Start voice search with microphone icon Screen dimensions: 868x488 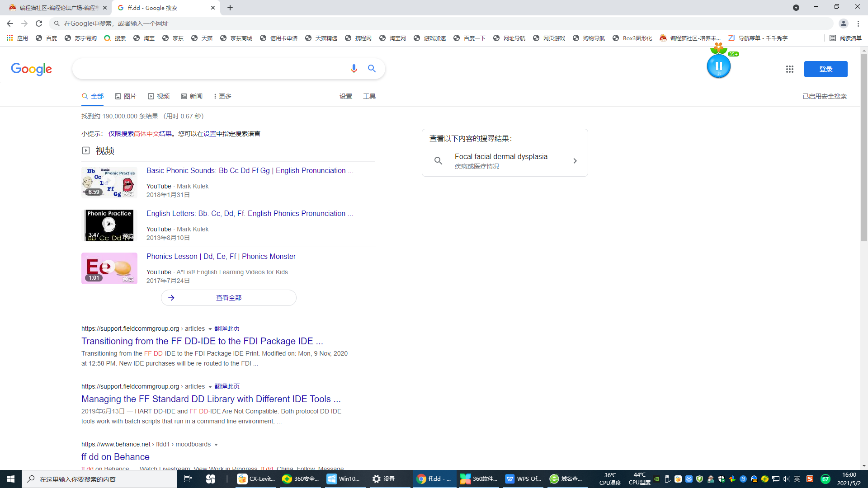tap(354, 69)
